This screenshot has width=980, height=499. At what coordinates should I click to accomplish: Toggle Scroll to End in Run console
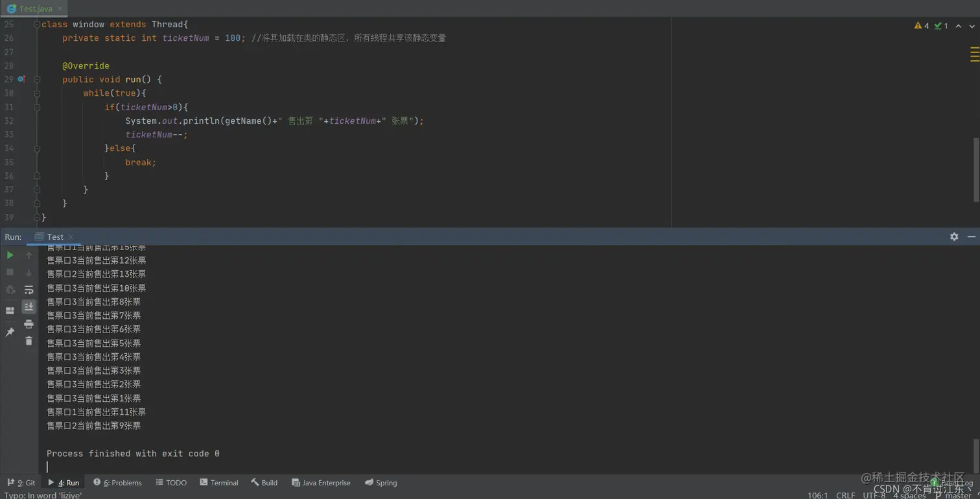tap(29, 307)
